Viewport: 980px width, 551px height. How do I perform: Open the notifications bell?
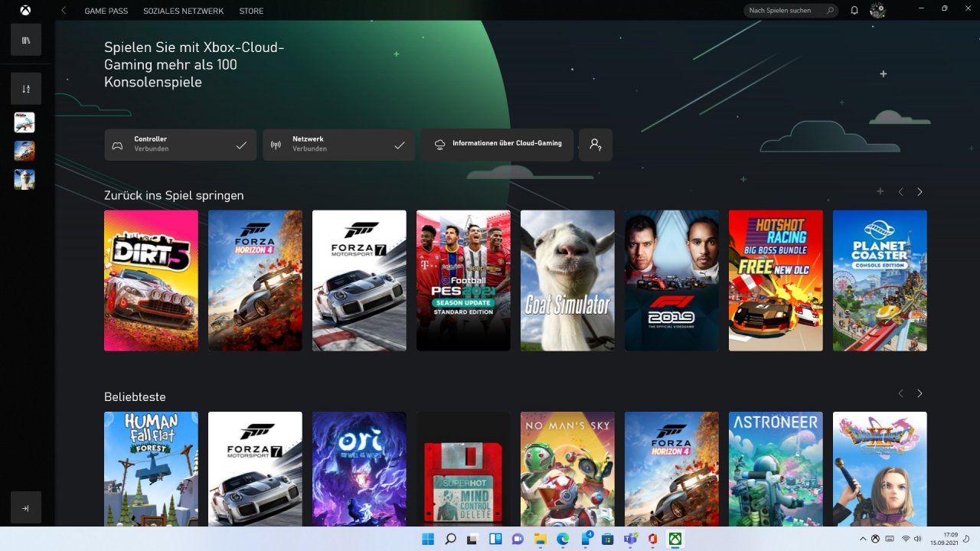click(x=854, y=11)
